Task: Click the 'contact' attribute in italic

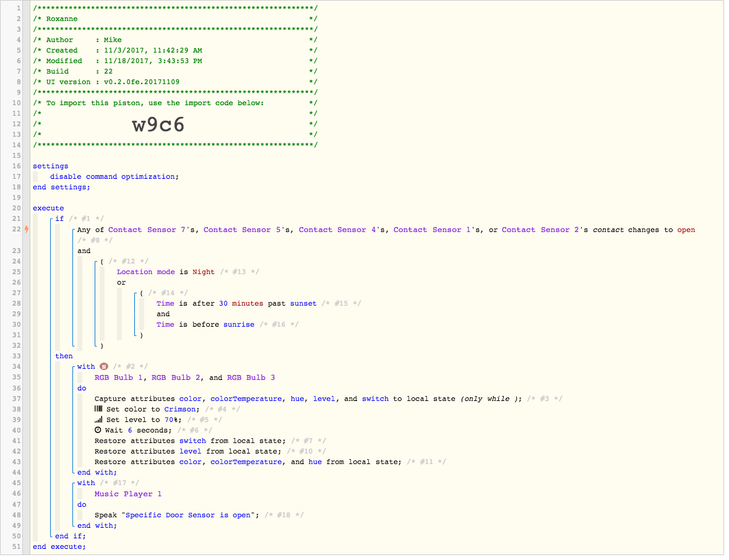Action: [608, 230]
